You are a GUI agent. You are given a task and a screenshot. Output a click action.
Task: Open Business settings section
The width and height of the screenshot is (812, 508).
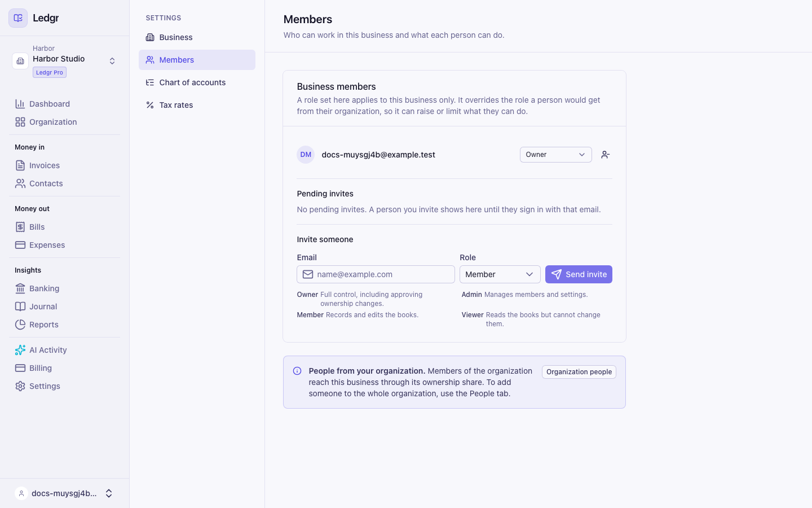coord(197,37)
